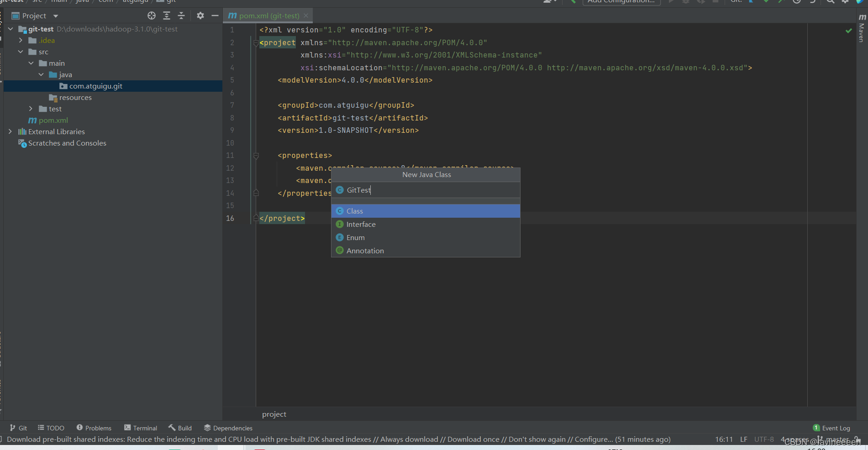868x450 pixels.
Task: Open the Maven side tool window
Action: pyautogui.click(x=862, y=28)
